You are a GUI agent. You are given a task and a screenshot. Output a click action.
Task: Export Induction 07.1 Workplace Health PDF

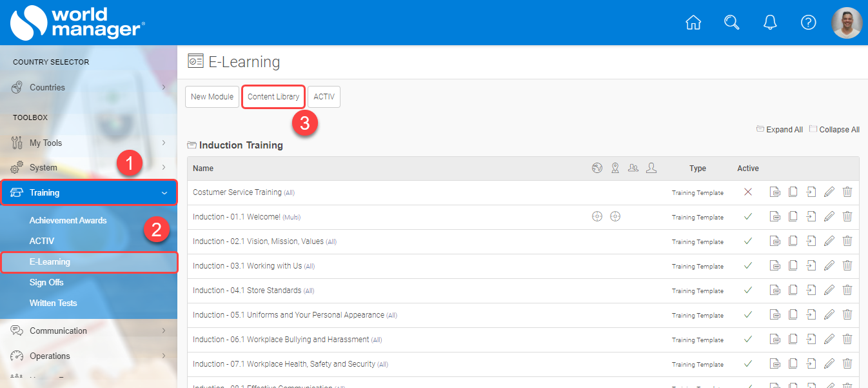point(775,363)
